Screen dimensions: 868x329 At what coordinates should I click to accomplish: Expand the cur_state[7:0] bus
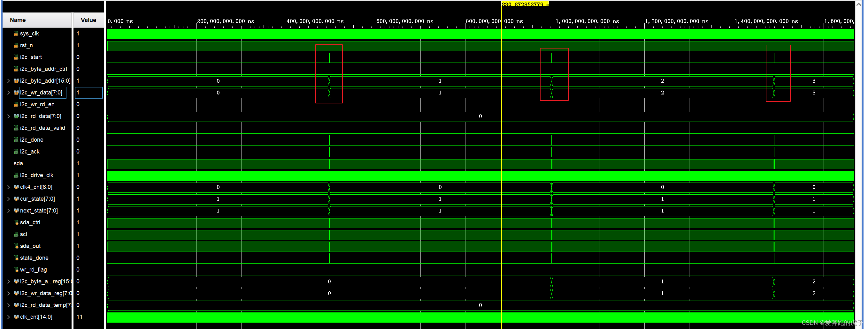pos(8,199)
